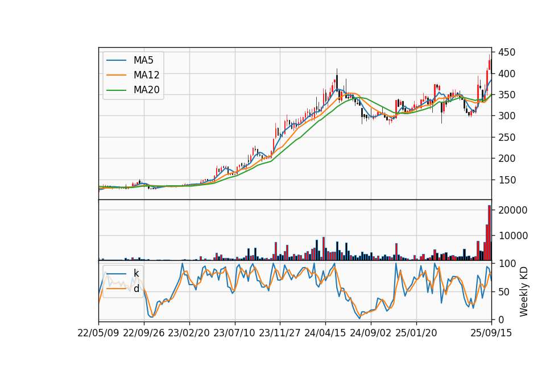Click the d legend label in KD panel
Image resolution: width=546 pixels, height=392 pixels.
[136, 289]
